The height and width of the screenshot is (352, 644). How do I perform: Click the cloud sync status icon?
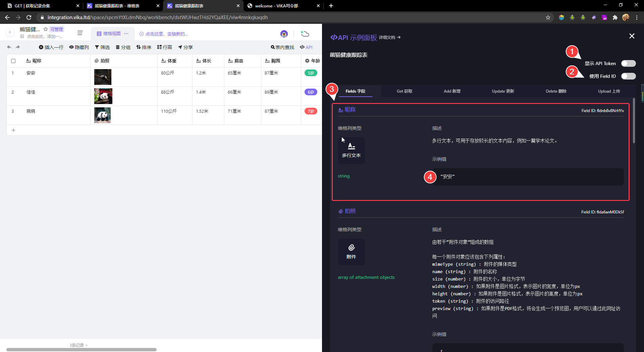(305, 34)
